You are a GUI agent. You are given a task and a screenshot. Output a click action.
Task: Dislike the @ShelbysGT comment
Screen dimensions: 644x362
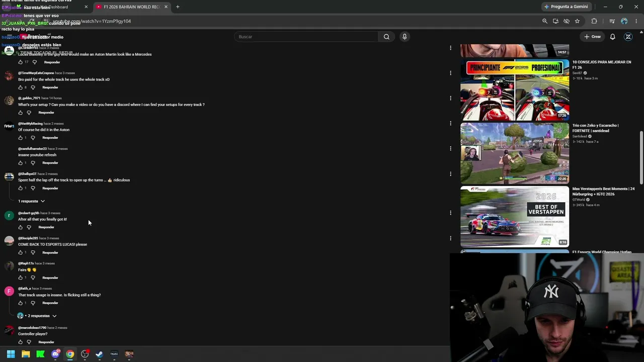pyautogui.click(x=33, y=188)
